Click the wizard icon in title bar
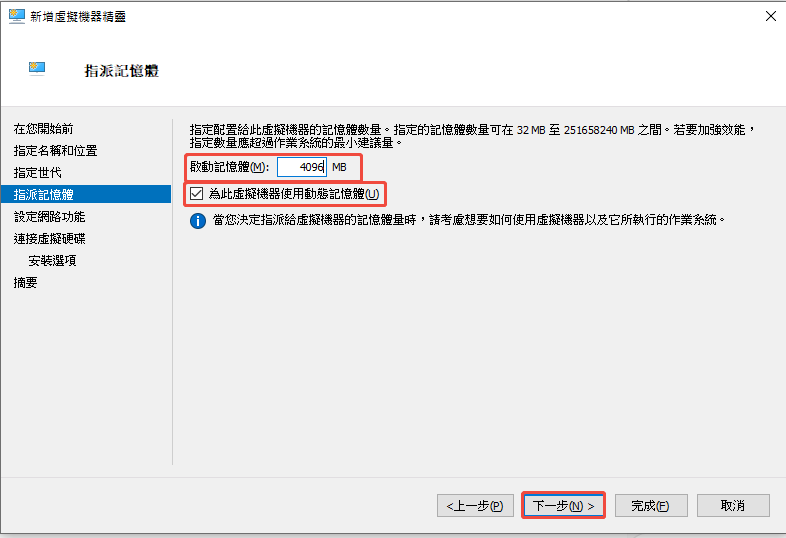Image resolution: width=786 pixels, height=538 pixels. click(17, 16)
